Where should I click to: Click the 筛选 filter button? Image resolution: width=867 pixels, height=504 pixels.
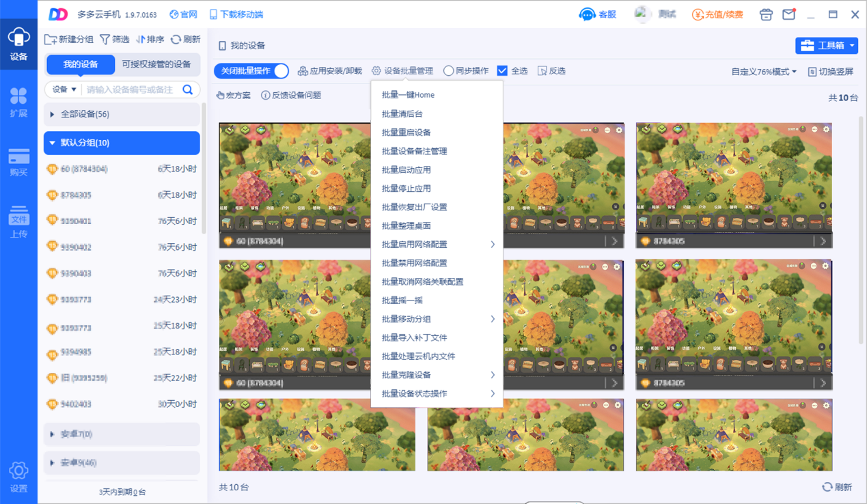coord(115,40)
